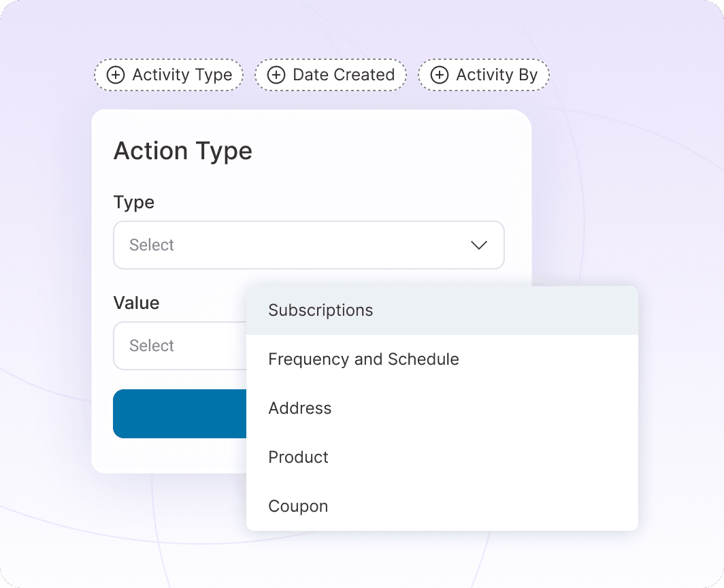Click the plus icon beside Activity By

coord(440,75)
